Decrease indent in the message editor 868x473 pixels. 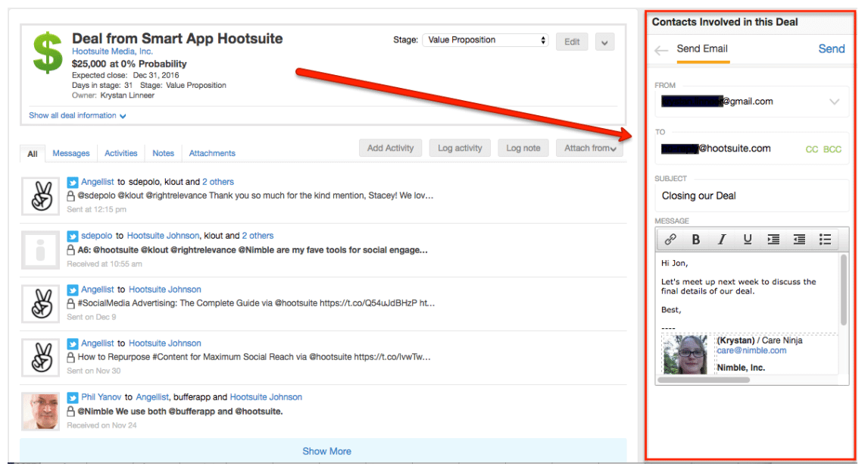[799, 240]
